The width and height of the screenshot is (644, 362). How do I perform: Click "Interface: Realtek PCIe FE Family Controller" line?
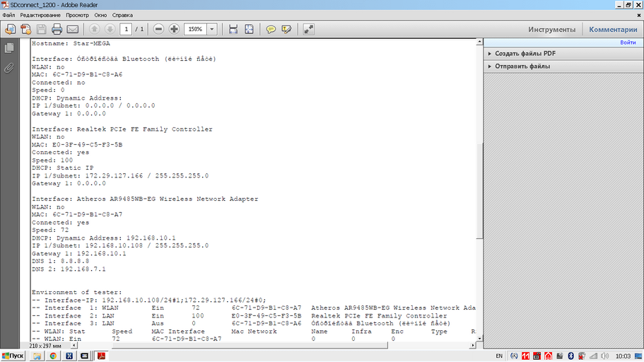click(122, 129)
